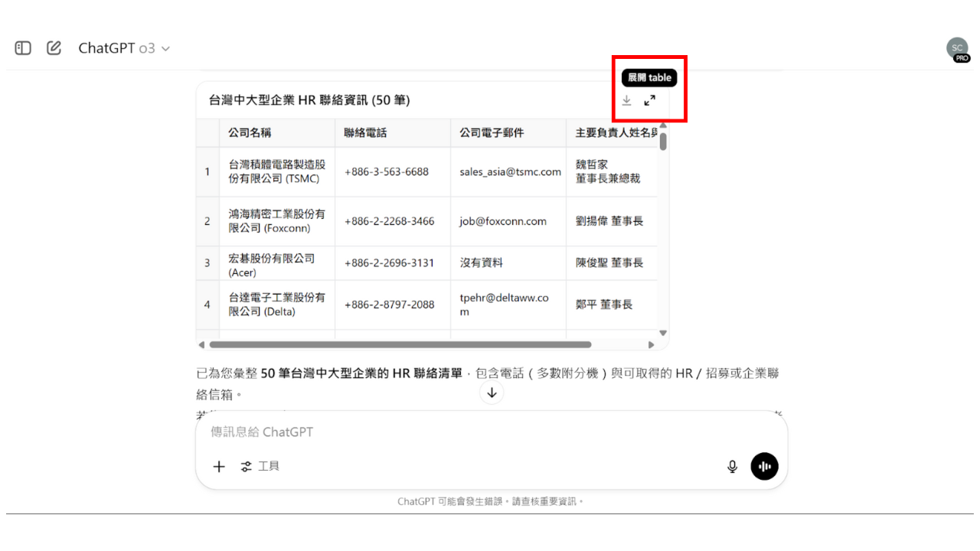This screenshot has width=980, height=551.
Task: Activate the microphone dictation icon
Action: [x=732, y=466]
